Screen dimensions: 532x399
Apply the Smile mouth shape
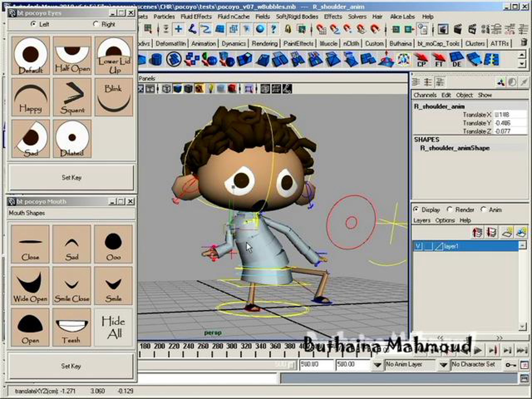coord(113,286)
